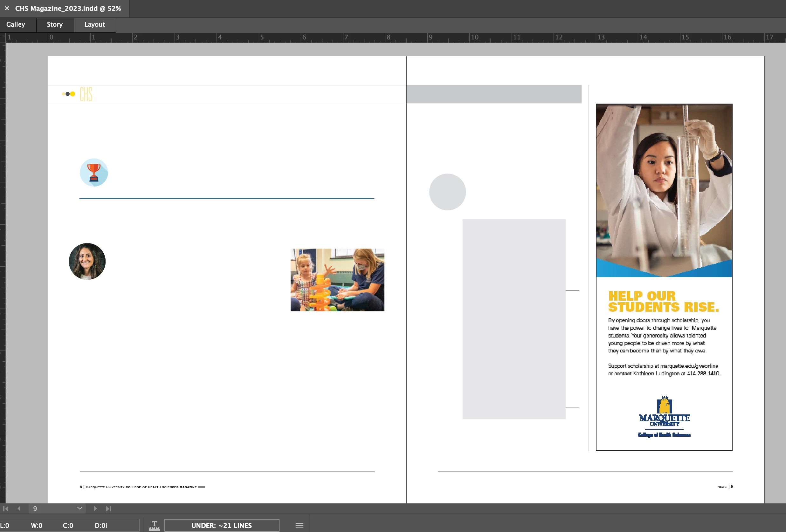Switch to the Story view tab
This screenshot has height=532, width=786.
55,24
